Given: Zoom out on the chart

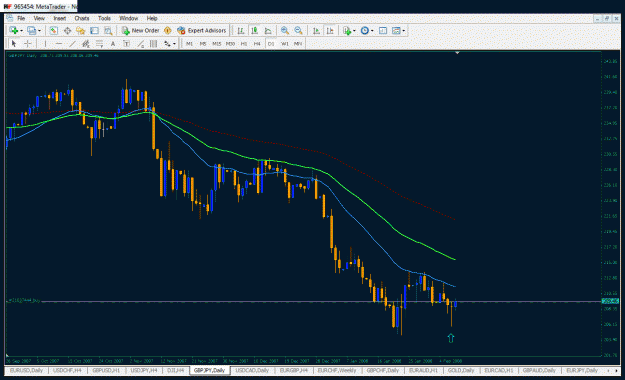Looking at the screenshot, I should pos(298,30).
